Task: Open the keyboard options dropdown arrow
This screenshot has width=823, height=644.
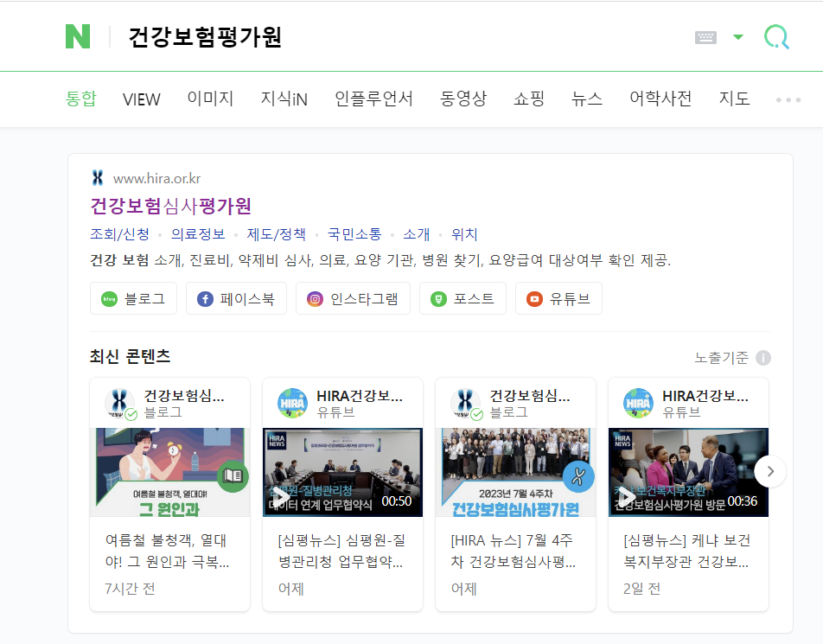Action: pos(738,35)
